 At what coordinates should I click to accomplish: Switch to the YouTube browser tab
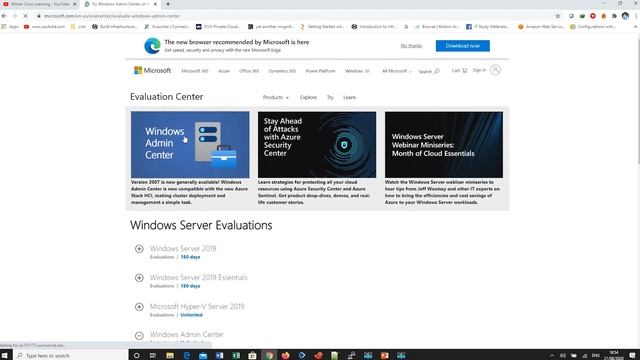point(39,4)
